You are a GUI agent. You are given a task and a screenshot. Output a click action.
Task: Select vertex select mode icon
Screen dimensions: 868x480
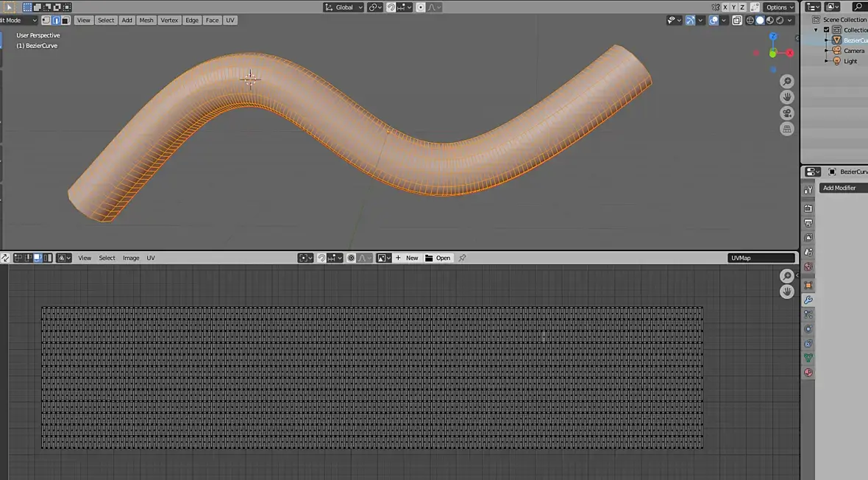[46, 20]
